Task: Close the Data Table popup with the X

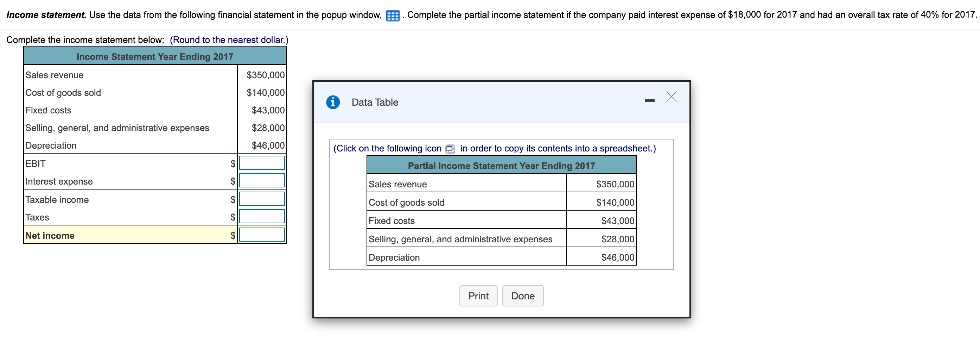Action: coord(672,97)
